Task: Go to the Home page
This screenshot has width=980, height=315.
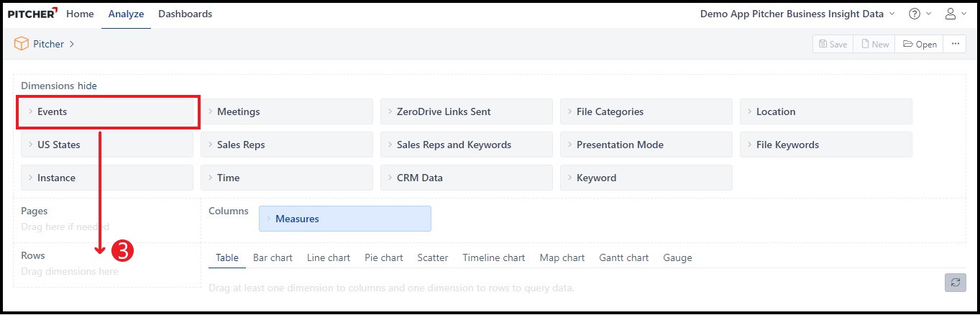Action: point(80,14)
